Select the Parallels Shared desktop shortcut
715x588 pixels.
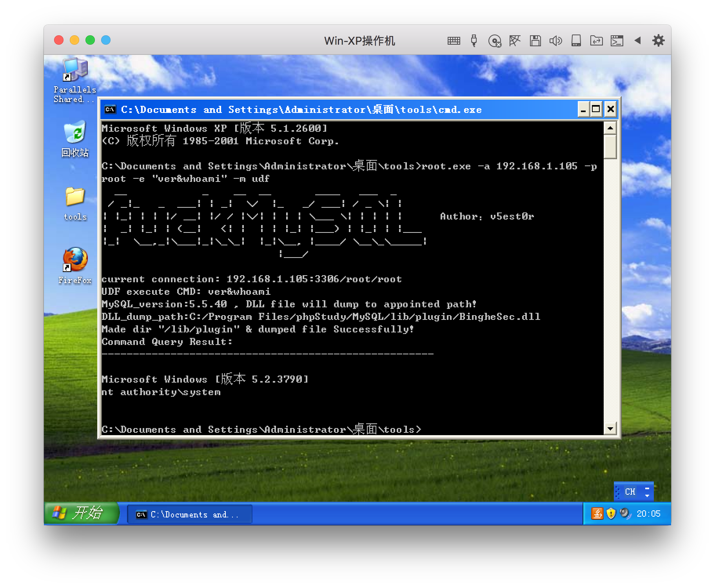(x=75, y=80)
